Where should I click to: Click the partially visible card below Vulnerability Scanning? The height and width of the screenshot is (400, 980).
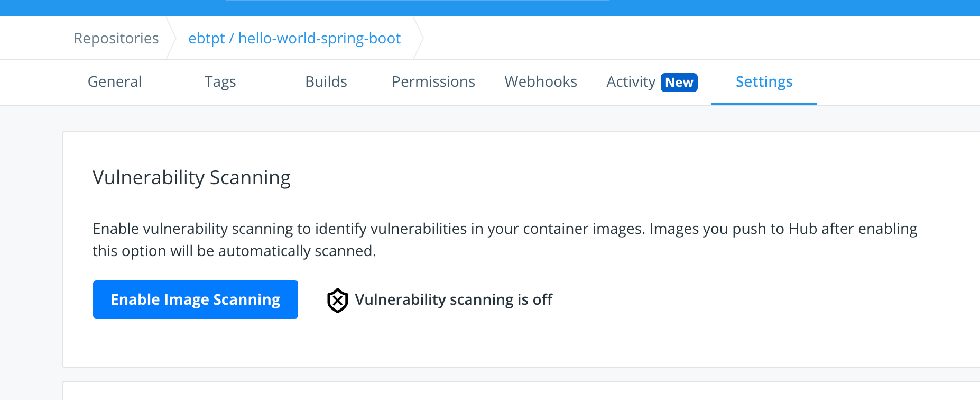pos(521,390)
